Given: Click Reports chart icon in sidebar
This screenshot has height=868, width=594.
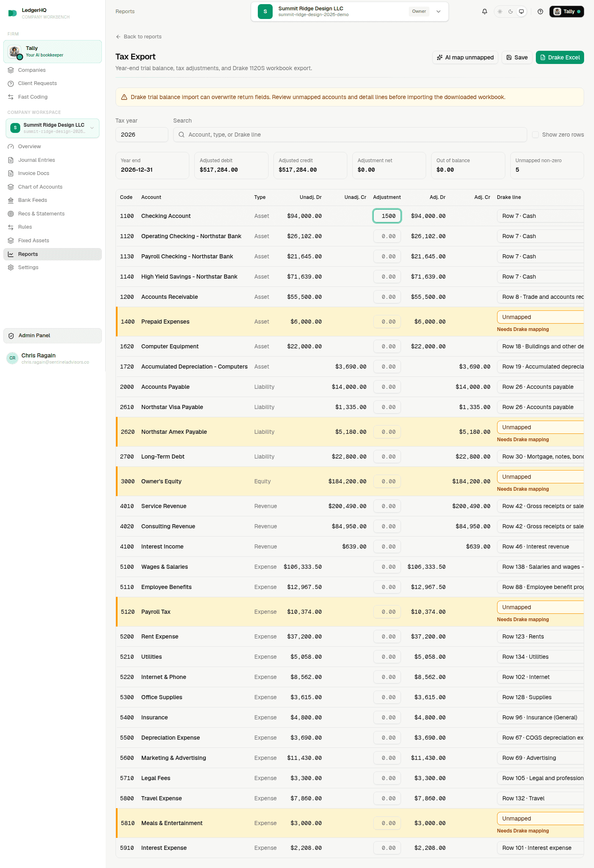Looking at the screenshot, I should [11, 254].
